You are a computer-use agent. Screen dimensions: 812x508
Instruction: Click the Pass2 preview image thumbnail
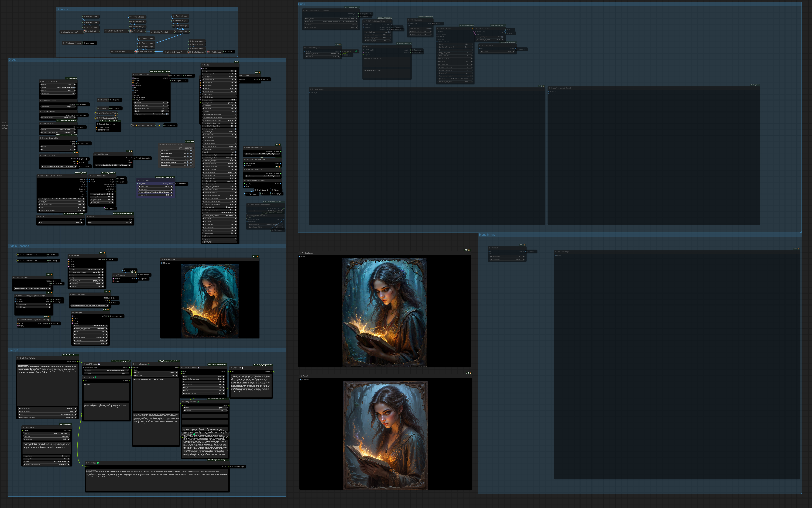click(x=386, y=435)
